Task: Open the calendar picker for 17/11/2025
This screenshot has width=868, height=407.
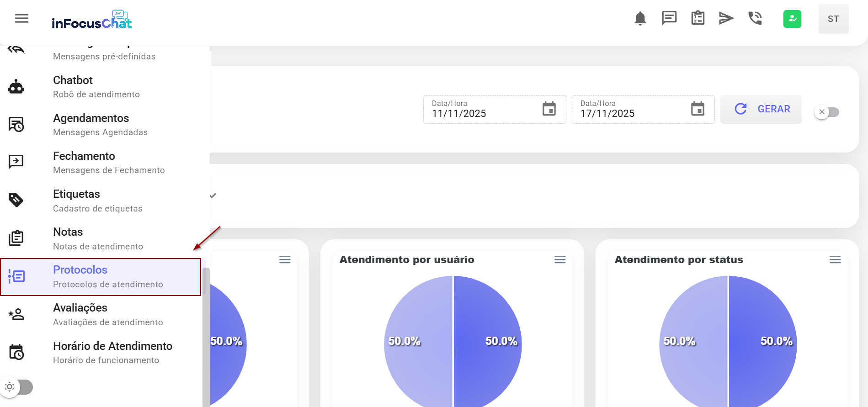Action: pyautogui.click(x=698, y=109)
